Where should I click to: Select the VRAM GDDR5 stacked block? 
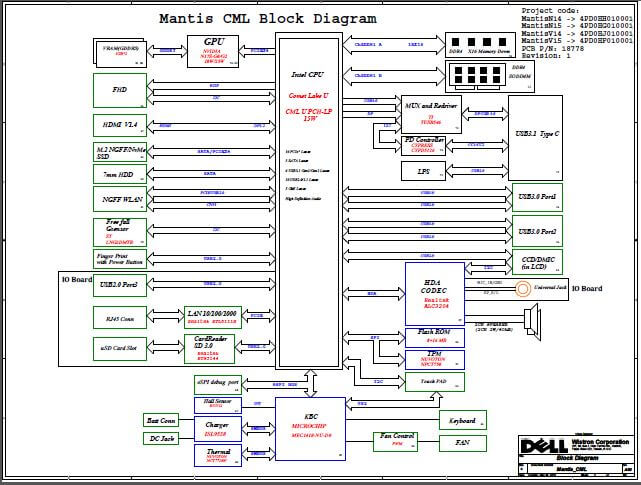(x=120, y=52)
